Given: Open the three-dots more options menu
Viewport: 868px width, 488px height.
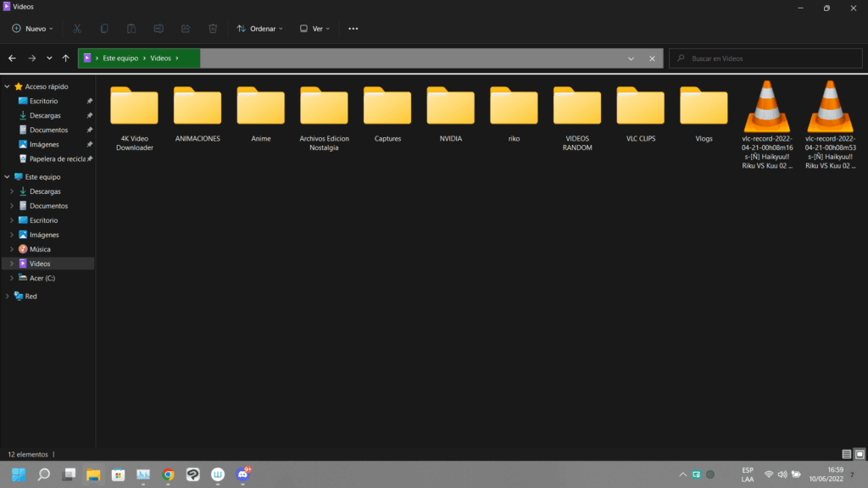Looking at the screenshot, I should 353,28.
